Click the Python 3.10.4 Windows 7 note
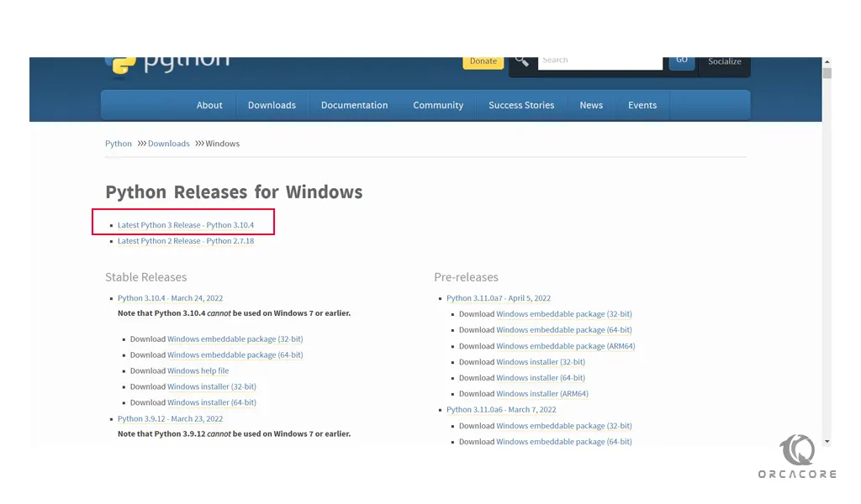Image resolution: width=861 pixels, height=504 pixels. coord(234,313)
